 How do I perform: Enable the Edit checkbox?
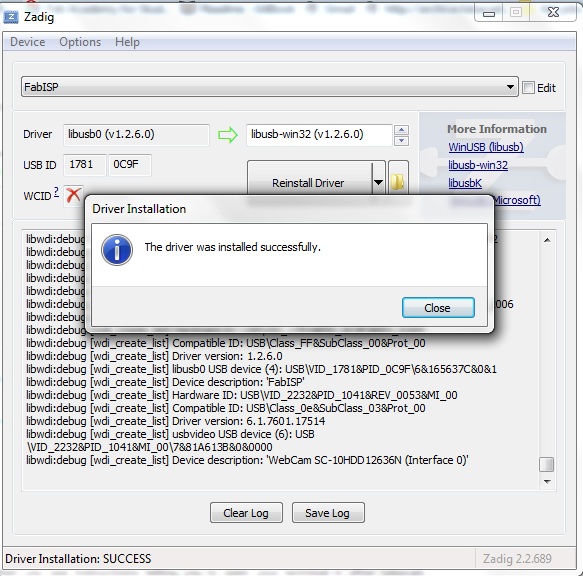(528, 88)
